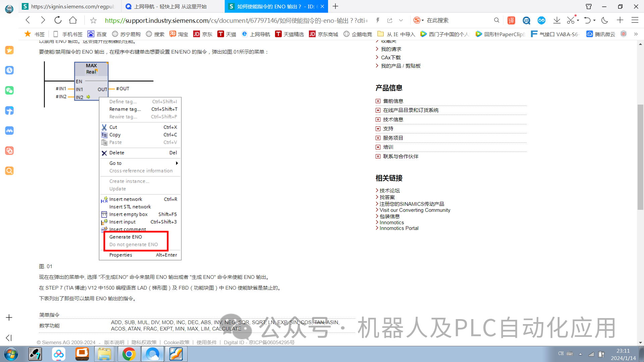Open the 隐私权政策 footer link
Image resolution: width=644 pixels, height=362 pixels.
(x=144, y=343)
